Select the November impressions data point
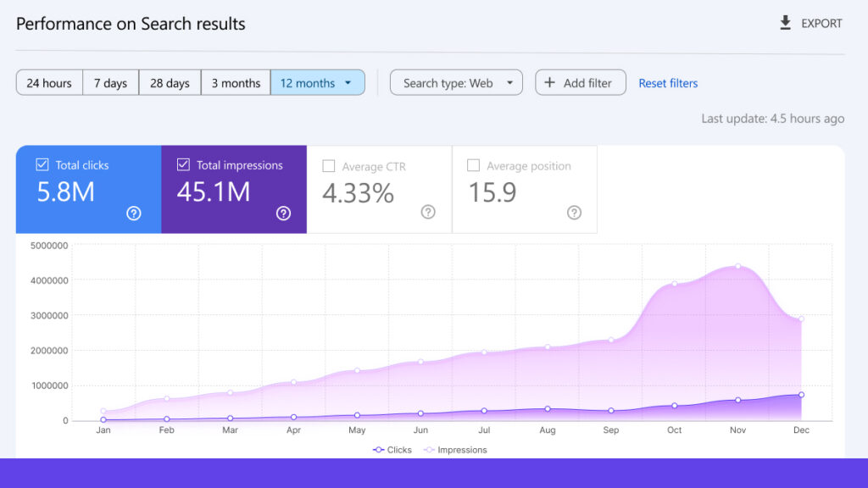868x488 pixels. pyautogui.click(x=737, y=266)
